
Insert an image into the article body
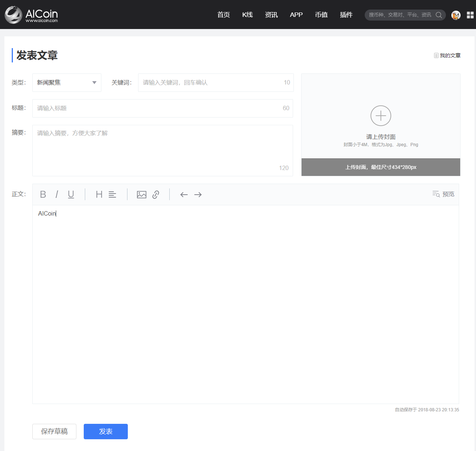click(x=142, y=194)
